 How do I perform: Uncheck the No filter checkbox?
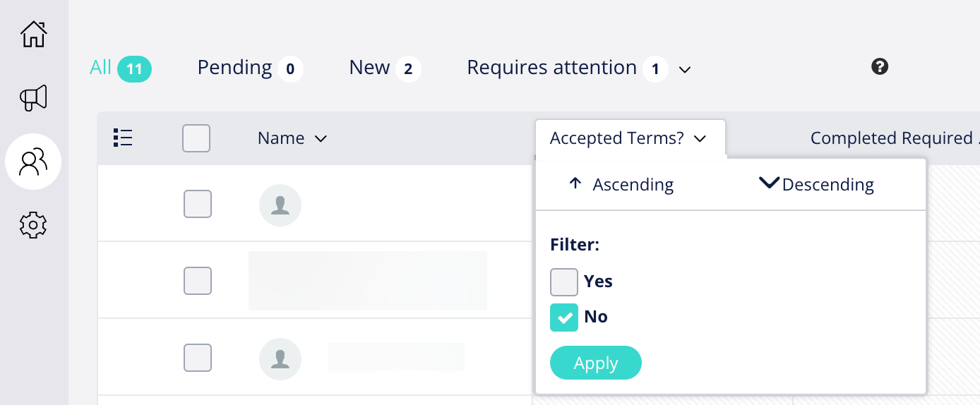click(x=564, y=318)
